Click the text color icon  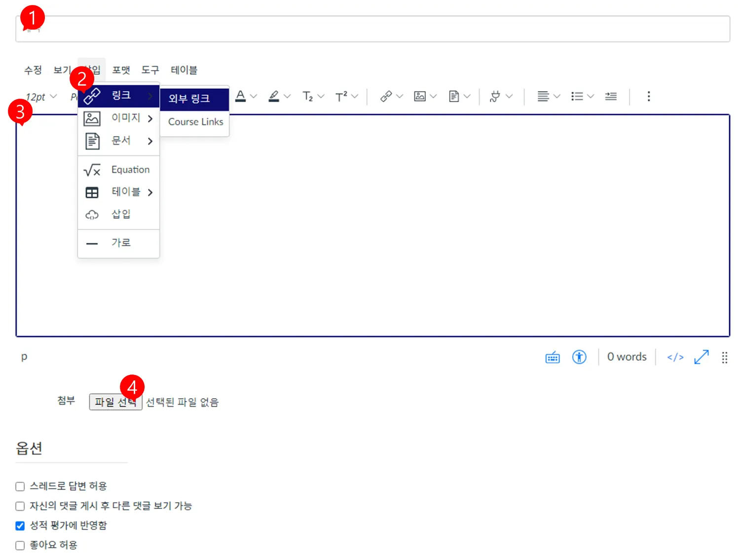click(x=240, y=96)
